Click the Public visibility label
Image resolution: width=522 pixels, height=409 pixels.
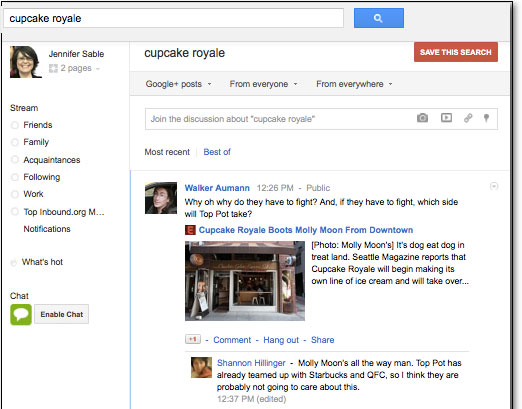point(318,188)
